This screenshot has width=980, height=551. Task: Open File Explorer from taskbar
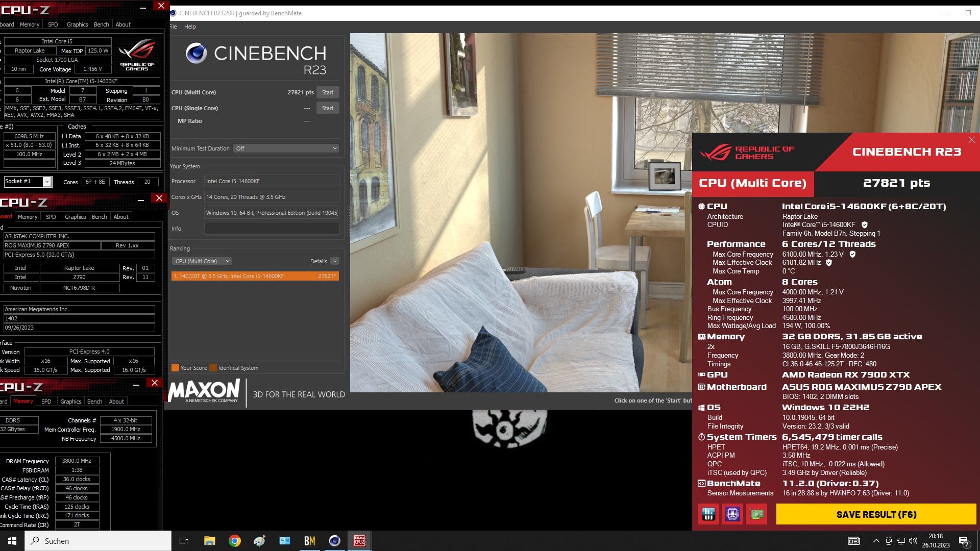pyautogui.click(x=209, y=541)
